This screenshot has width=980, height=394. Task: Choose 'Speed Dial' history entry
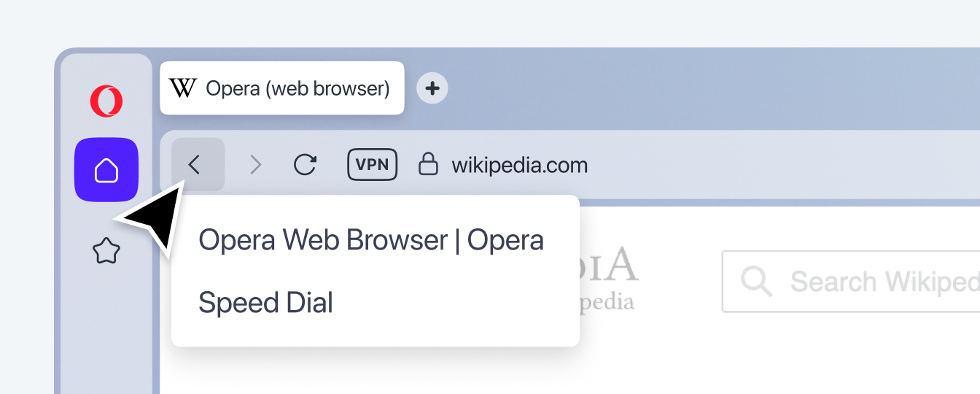point(265,303)
